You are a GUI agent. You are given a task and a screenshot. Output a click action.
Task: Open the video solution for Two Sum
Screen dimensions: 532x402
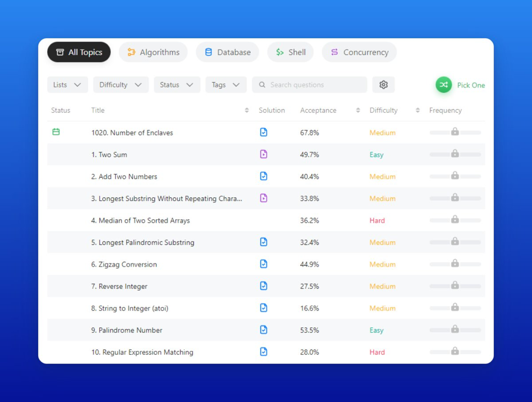pos(264,154)
